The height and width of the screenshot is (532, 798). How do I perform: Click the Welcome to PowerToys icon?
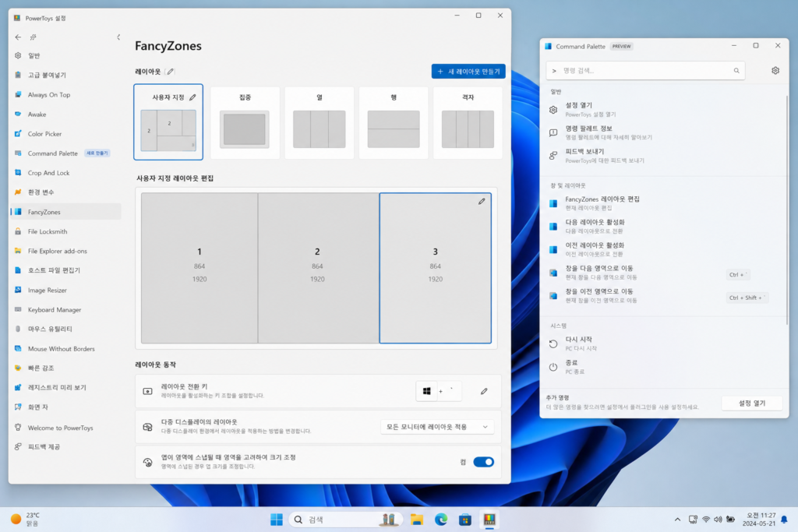19,428
